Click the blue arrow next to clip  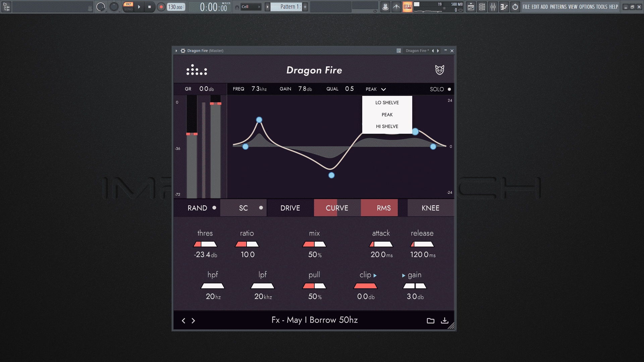pyautogui.click(x=375, y=276)
